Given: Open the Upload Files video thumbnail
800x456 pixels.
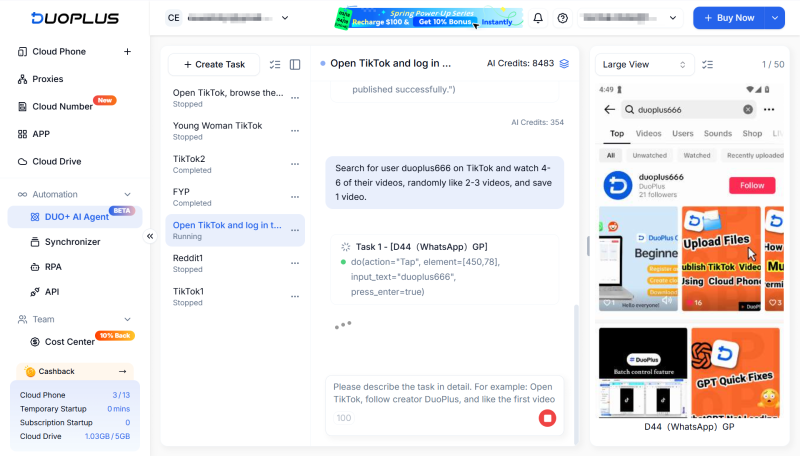Looking at the screenshot, I should pos(721,259).
